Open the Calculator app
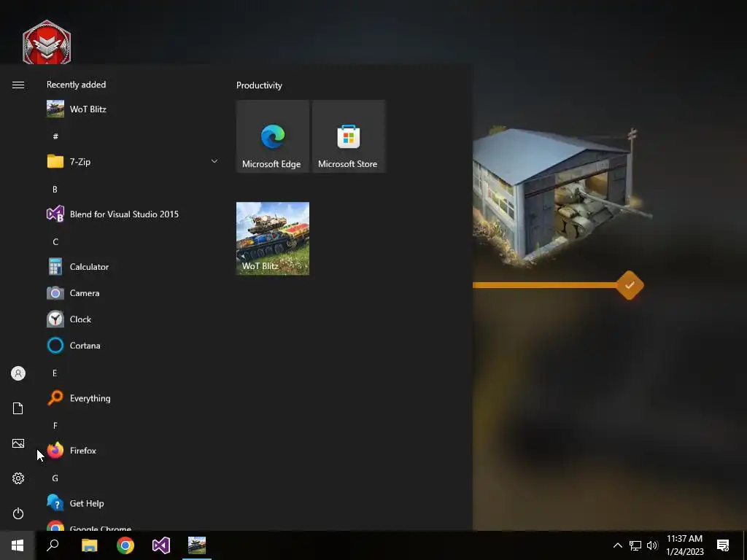This screenshot has width=747, height=560. coord(131,267)
